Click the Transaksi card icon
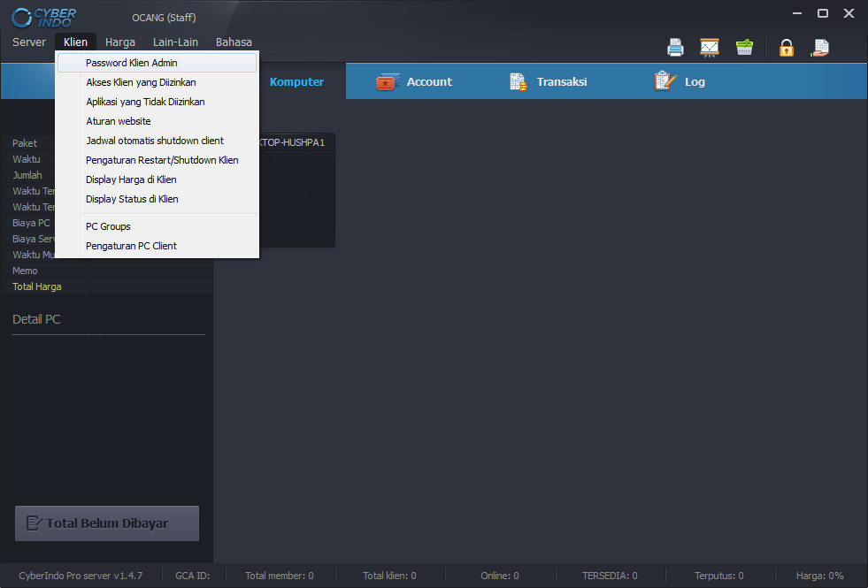This screenshot has height=588, width=868. click(518, 81)
